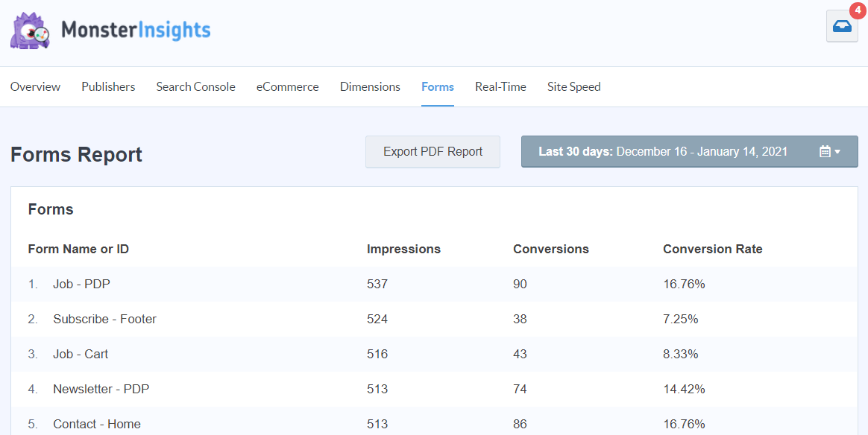Open the Search Console tab
This screenshot has width=868, height=435.
tap(195, 87)
